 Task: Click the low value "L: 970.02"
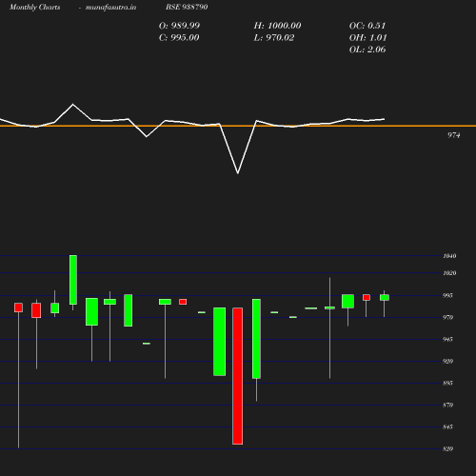point(274,38)
